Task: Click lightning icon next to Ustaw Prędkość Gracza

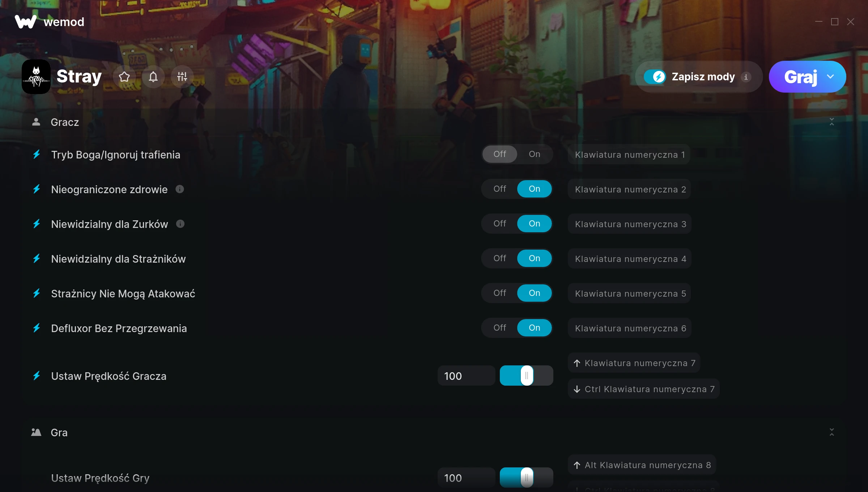Action: [37, 376]
